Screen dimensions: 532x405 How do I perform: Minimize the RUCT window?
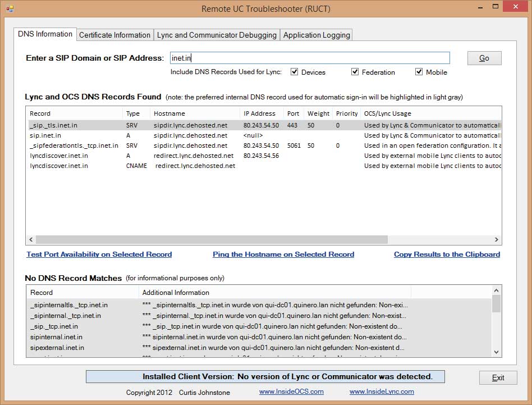point(480,7)
